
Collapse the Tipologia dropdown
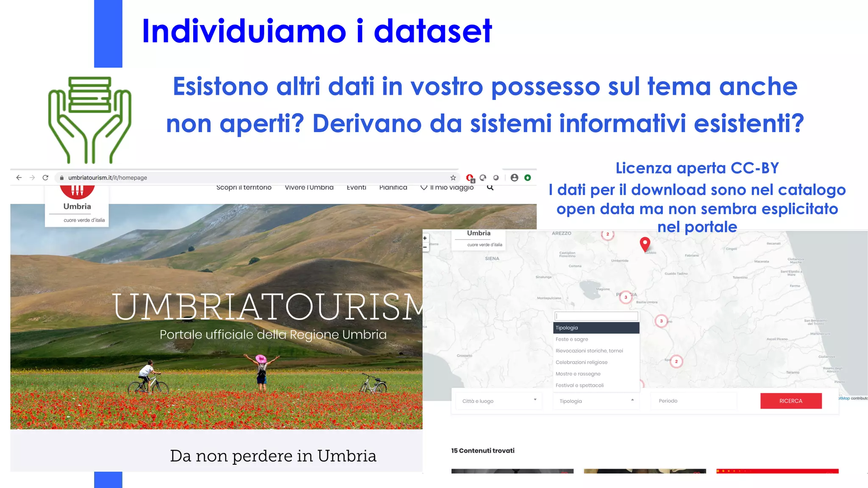(596, 401)
